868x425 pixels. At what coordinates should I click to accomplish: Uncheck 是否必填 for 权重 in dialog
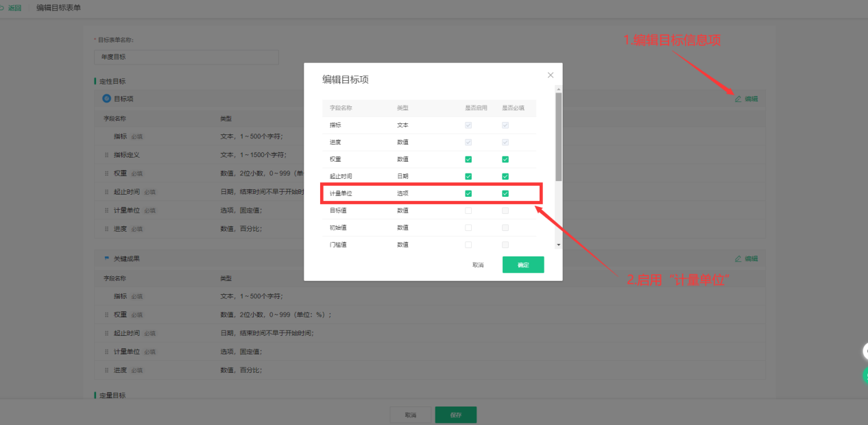pos(505,159)
